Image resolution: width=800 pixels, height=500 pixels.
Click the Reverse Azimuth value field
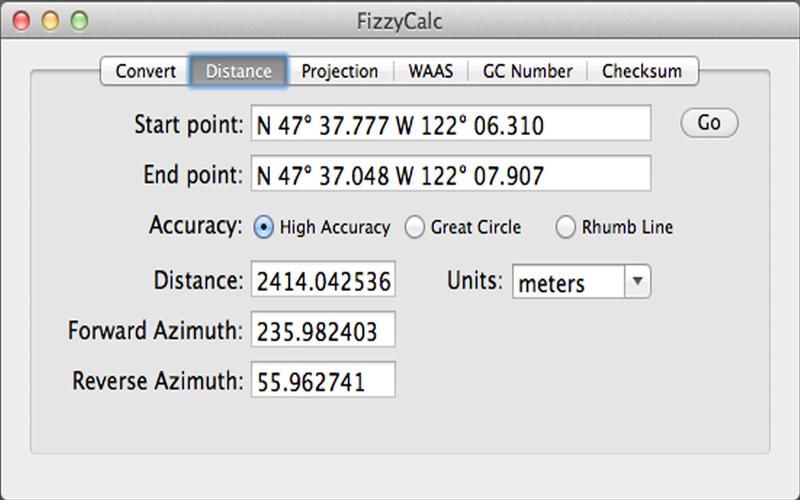pos(323,380)
